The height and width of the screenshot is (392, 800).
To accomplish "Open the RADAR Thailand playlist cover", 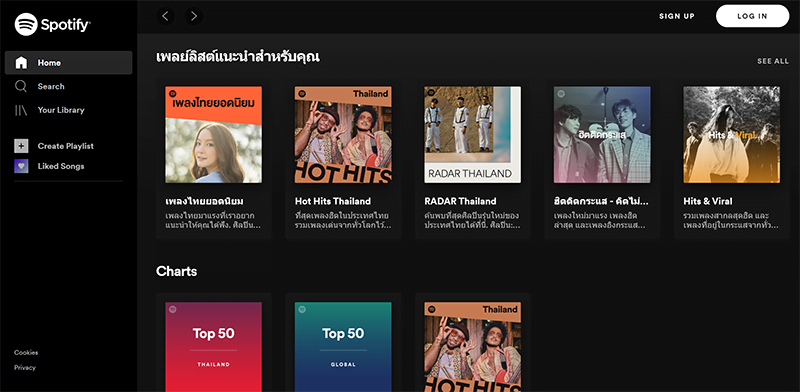I will pos(472,134).
